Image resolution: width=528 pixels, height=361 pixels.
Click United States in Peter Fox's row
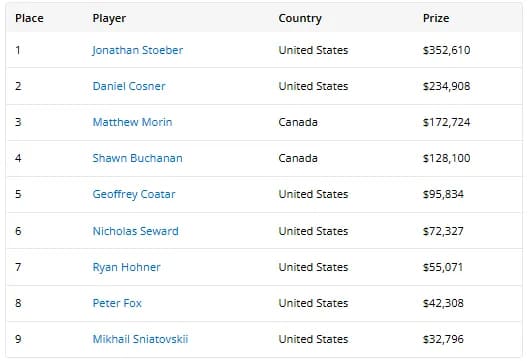(313, 303)
